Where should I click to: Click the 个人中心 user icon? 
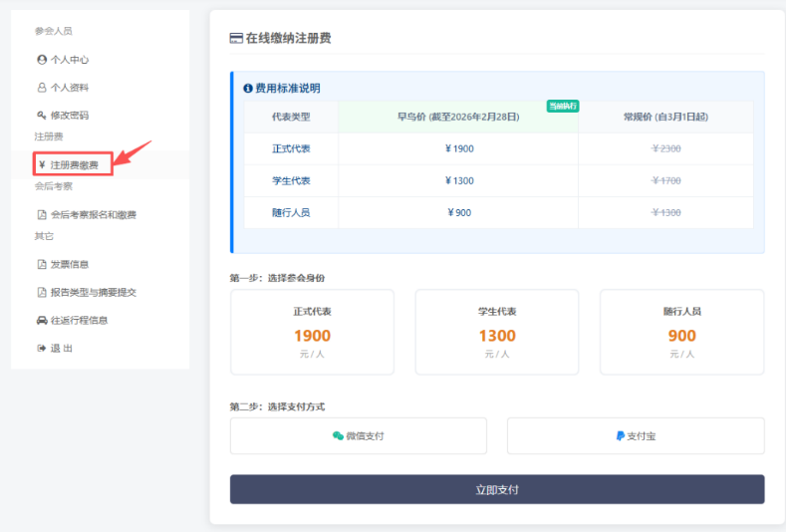click(42, 60)
